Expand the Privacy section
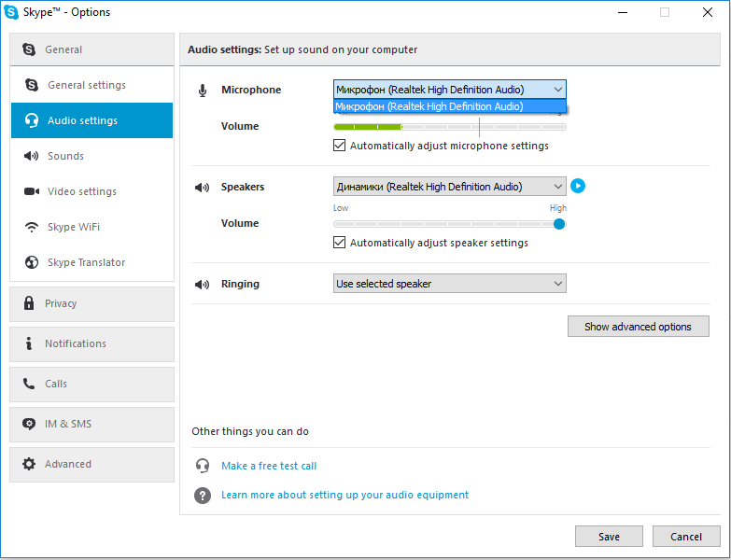This screenshot has width=731, height=560. [x=91, y=303]
